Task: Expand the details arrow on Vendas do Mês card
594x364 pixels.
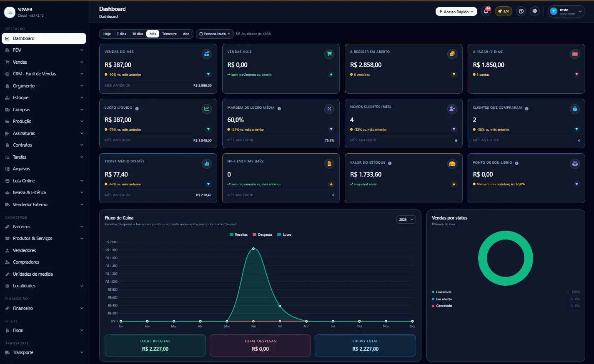Action: (208, 75)
